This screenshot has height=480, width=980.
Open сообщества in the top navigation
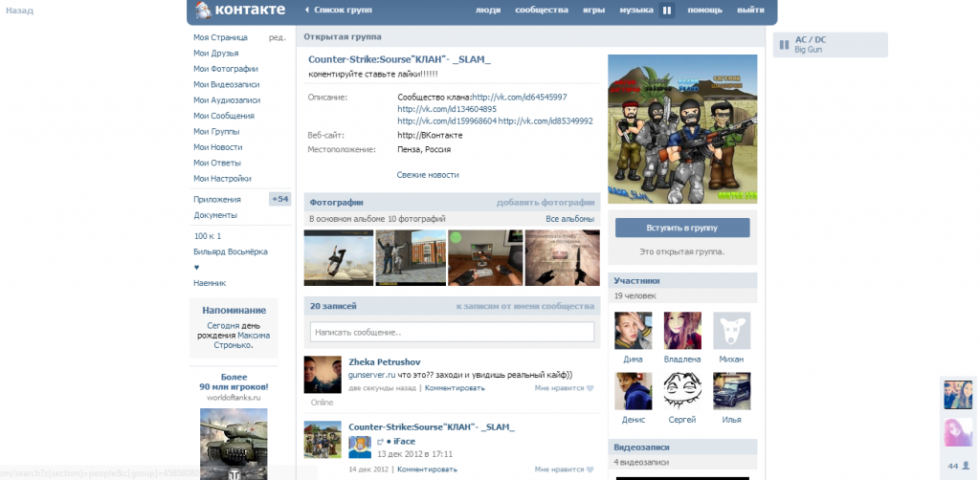[x=541, y=10]
